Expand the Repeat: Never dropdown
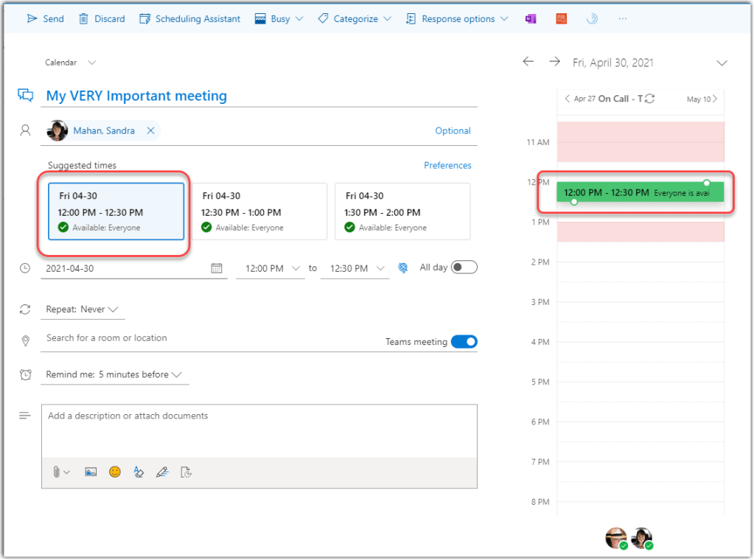The image size is (754, 560). point(83,309)
